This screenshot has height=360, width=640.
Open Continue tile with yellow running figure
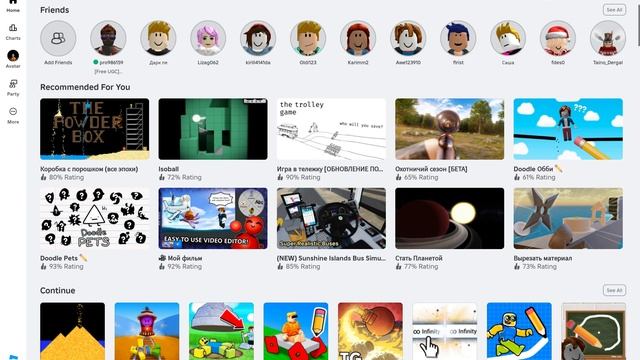coord(519,331)
